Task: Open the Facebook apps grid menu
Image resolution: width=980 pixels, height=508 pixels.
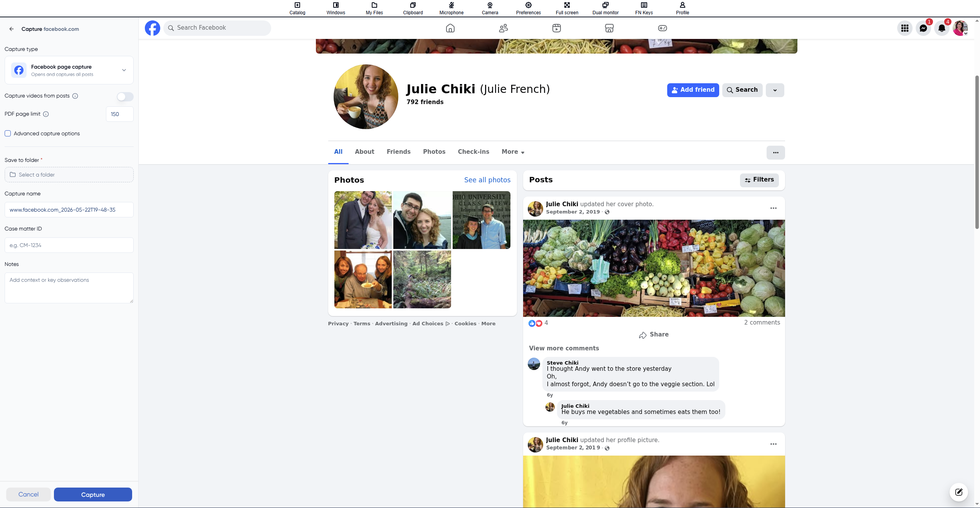Action: click(x=905, y=28)
